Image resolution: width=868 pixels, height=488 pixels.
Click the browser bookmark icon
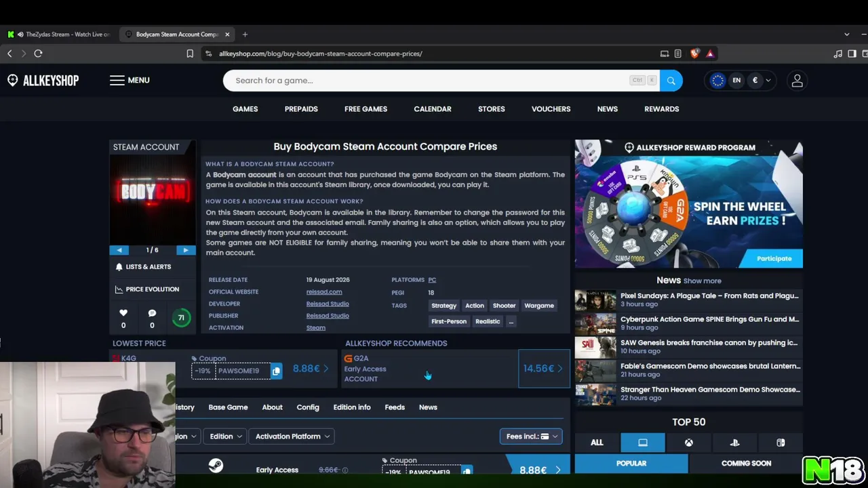[x=190, y=54]
